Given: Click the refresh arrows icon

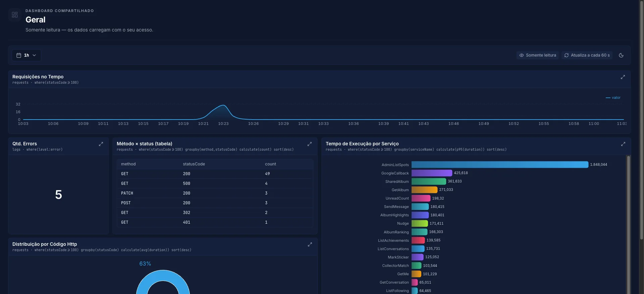Looking at the screenshot, I should (567, 55).
